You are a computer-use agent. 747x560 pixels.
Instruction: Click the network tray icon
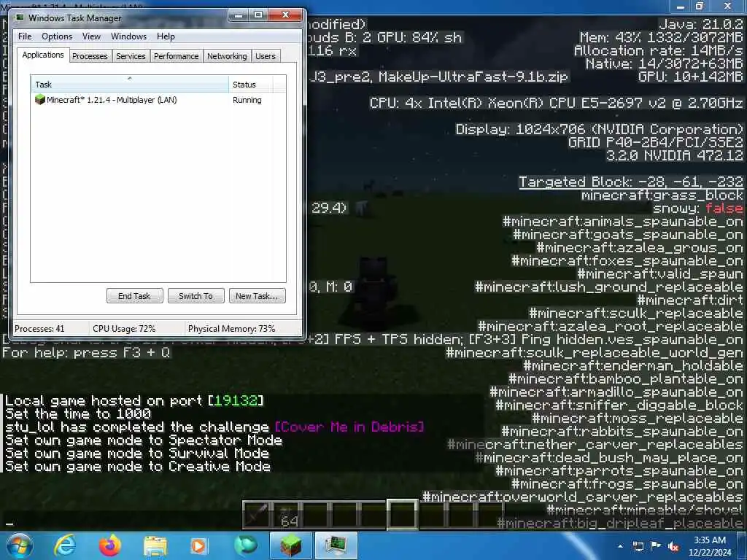pyautogui.click(x=638, y=546)
